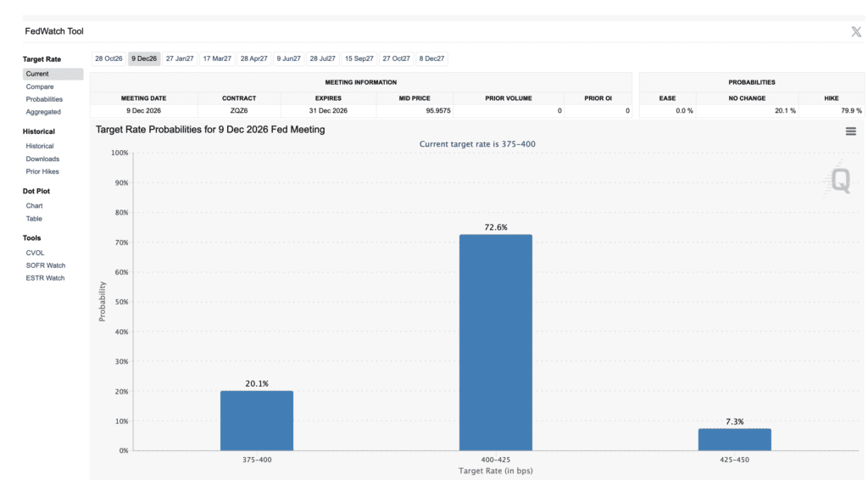Click the ZQZ6 contract cell
Image resolution: width=868 pixels, height=480 pixels.
239,111
